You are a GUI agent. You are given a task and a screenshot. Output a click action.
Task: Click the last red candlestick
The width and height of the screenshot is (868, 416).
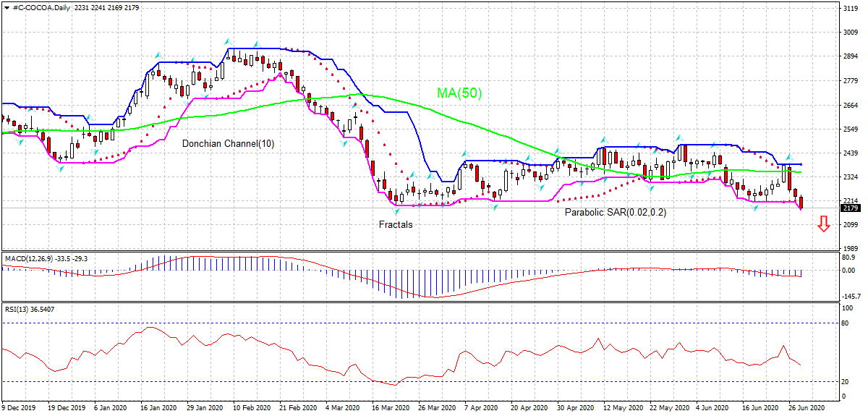click(801, 203)
